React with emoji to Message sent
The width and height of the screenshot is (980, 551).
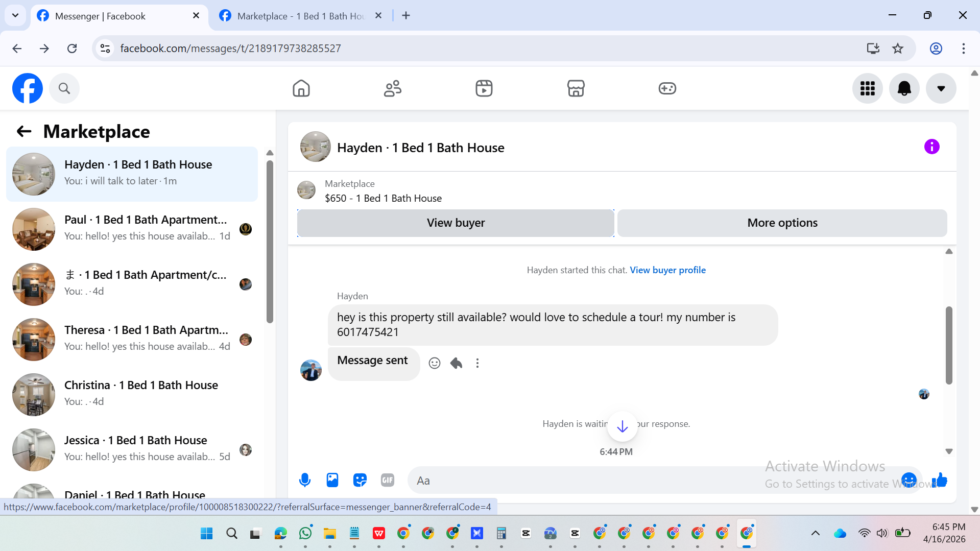point(435,363)
